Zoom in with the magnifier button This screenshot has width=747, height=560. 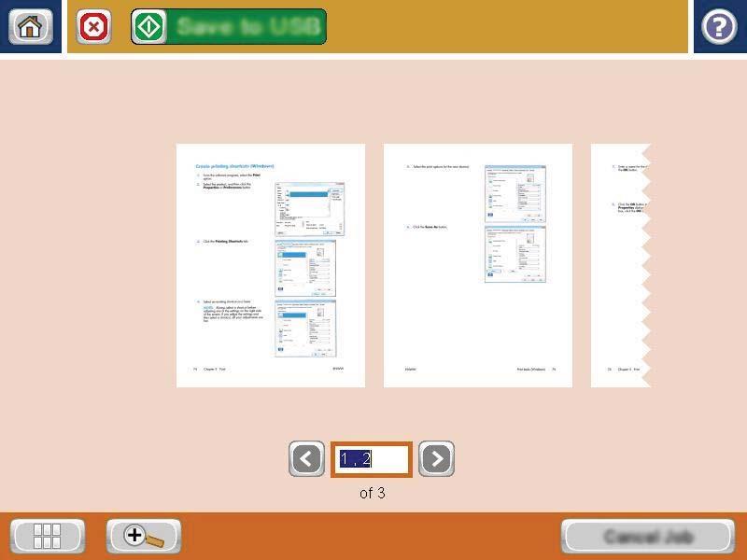coord(144,536)
